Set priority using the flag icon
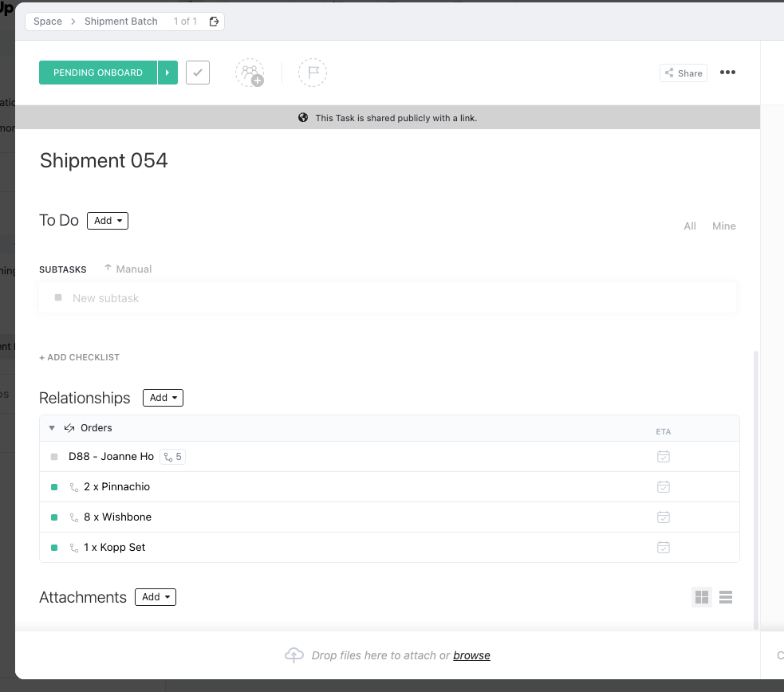 [x=313, y=73]
